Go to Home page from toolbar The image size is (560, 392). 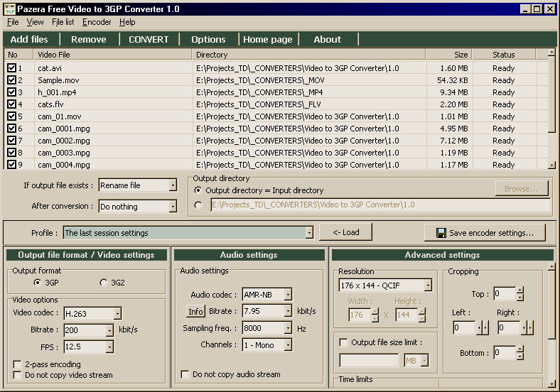tap(268, 39)
